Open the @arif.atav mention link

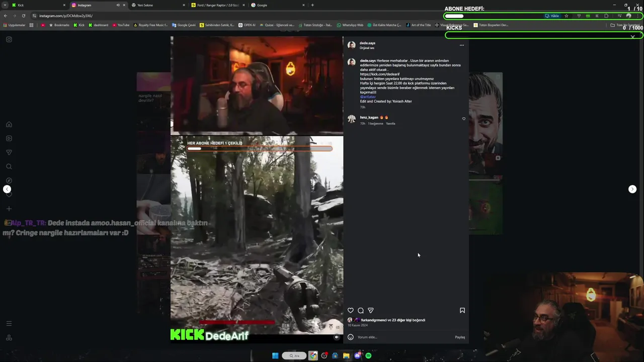tap(368, 97)
